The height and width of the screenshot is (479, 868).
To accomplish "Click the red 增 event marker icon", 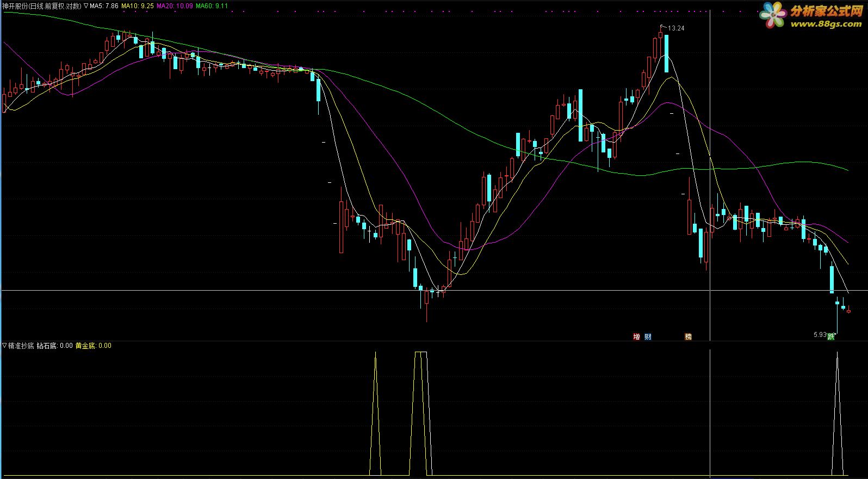I will point(636,337).
